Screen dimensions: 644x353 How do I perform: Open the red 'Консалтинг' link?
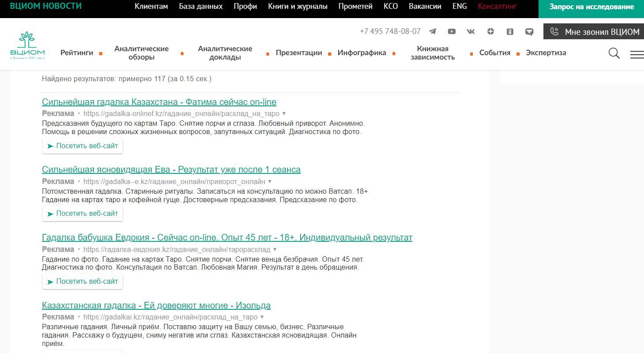(x=497, y=6)
